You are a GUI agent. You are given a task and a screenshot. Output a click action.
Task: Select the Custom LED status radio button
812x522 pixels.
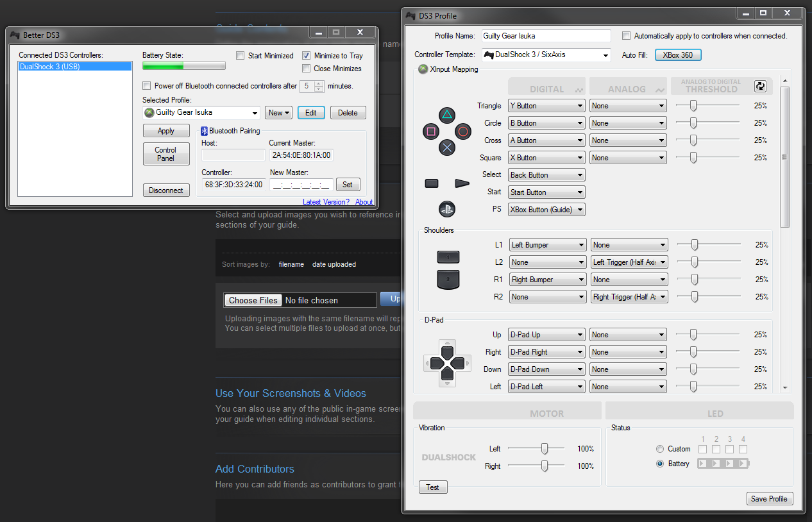[x=660, y=449]
